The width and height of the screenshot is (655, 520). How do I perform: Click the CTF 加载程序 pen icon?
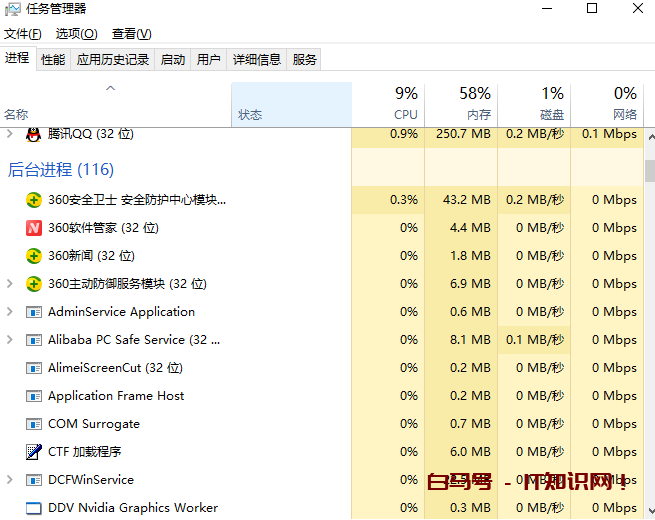click(34, 452)
